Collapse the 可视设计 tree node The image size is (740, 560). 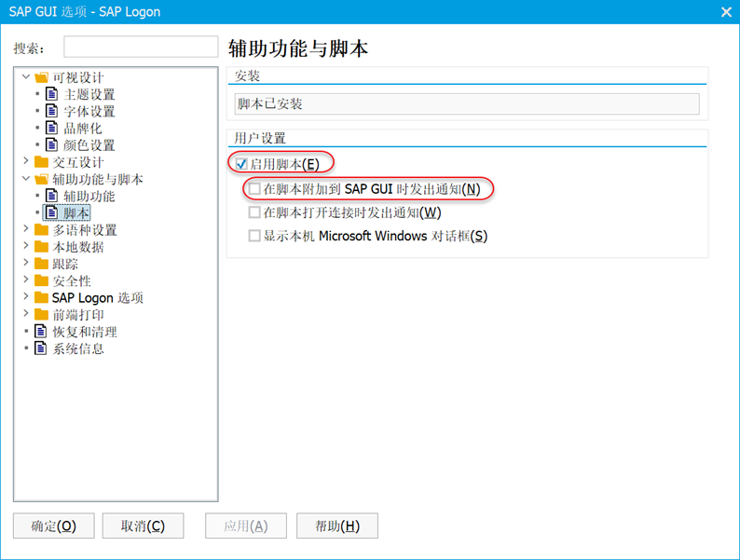(26, 76)
